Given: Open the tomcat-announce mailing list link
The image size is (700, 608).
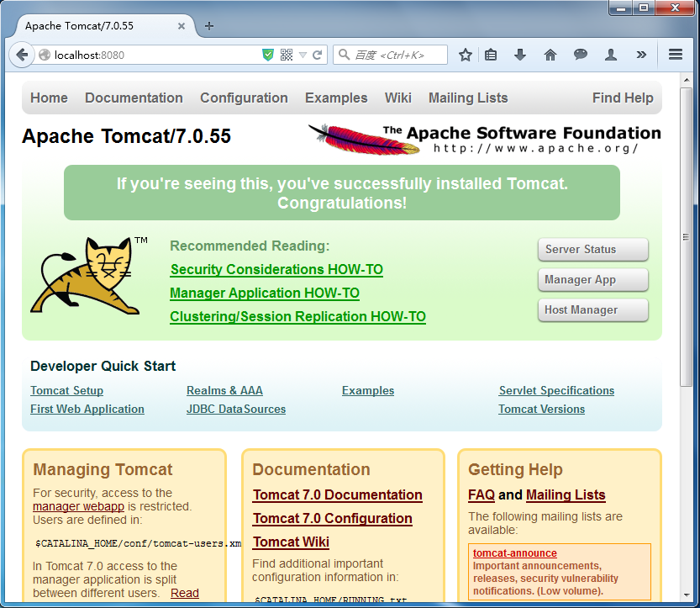Looking at the screenshot, I should 515,553.
